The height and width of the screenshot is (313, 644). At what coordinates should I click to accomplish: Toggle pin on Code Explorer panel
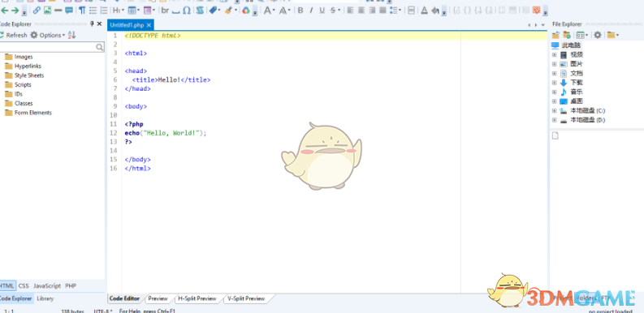pos(92,24)
